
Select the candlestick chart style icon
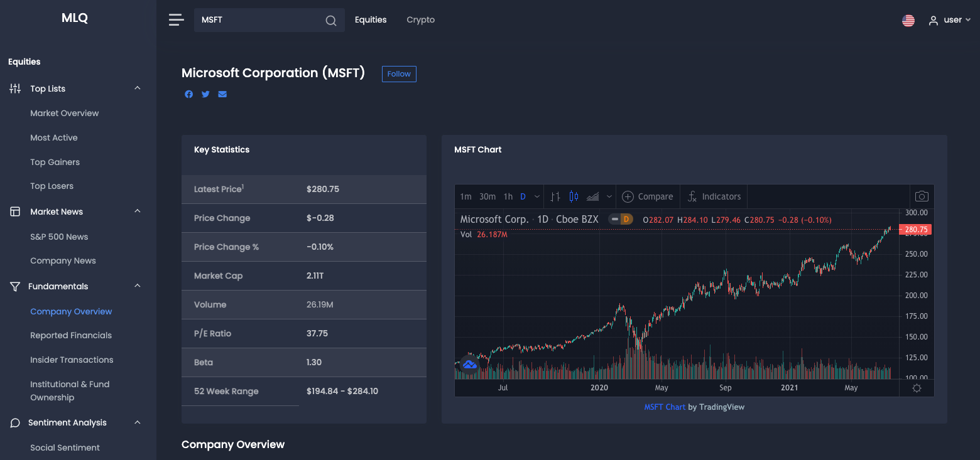[x=574, y=196]
